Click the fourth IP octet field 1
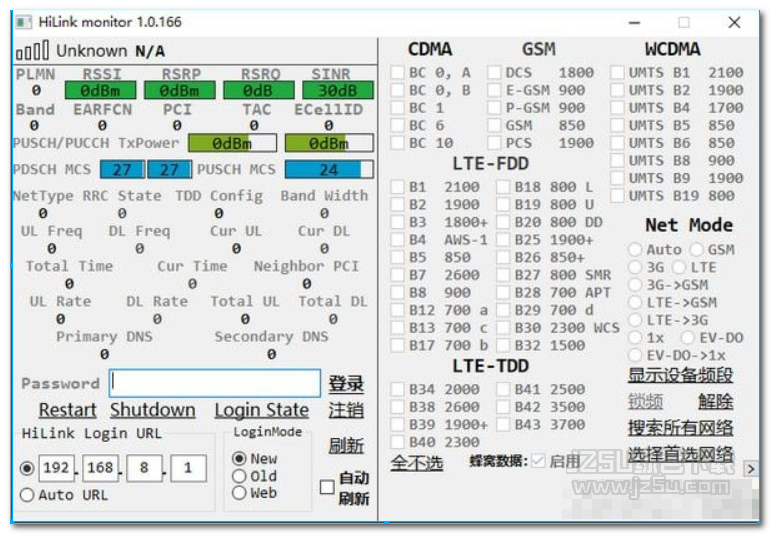771x535 pixels. pos(188,468)
